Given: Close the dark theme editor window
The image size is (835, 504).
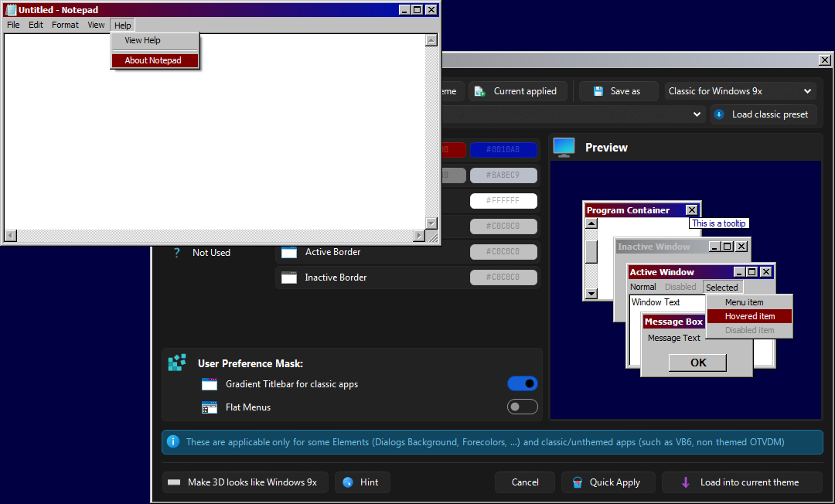Looking at the screenshot, I should point(824,60).
